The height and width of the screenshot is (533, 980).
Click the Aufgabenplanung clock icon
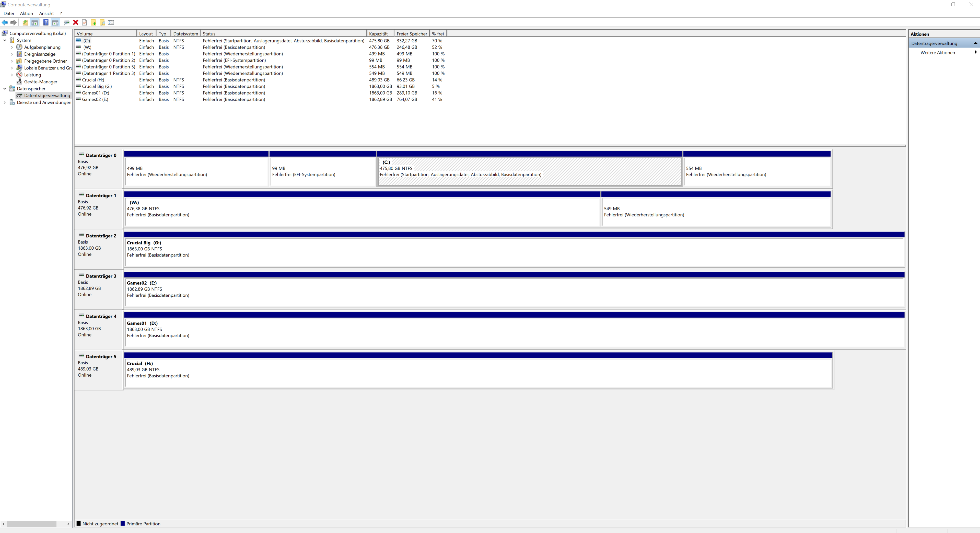point(19,47)
